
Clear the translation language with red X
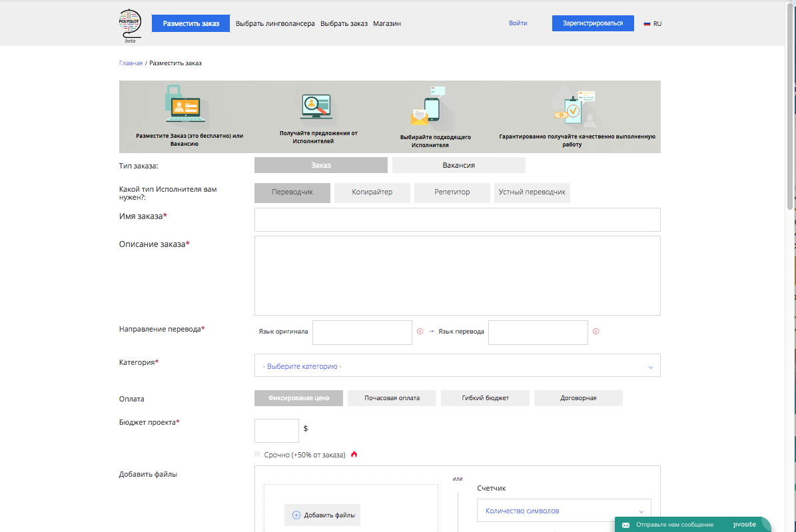(x=596, y=332)
